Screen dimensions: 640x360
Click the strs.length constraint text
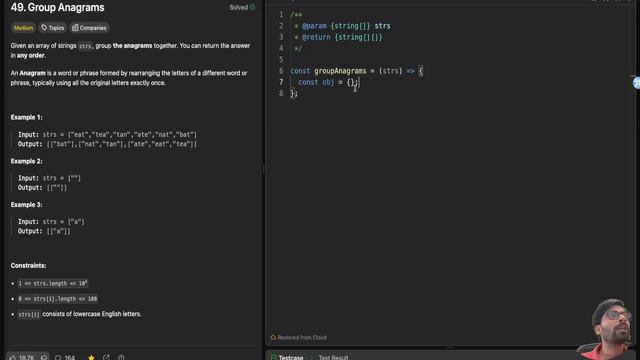point(53,283)
